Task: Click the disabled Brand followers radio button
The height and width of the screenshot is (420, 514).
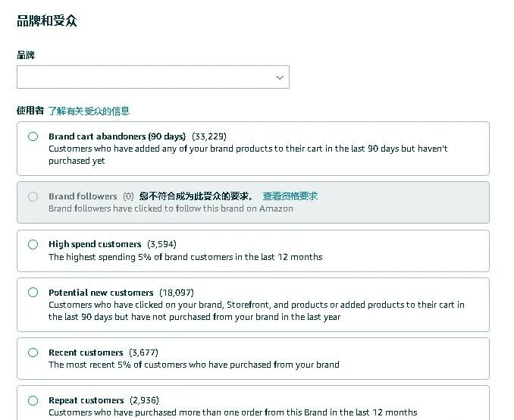Action: (x=33, y=196)
